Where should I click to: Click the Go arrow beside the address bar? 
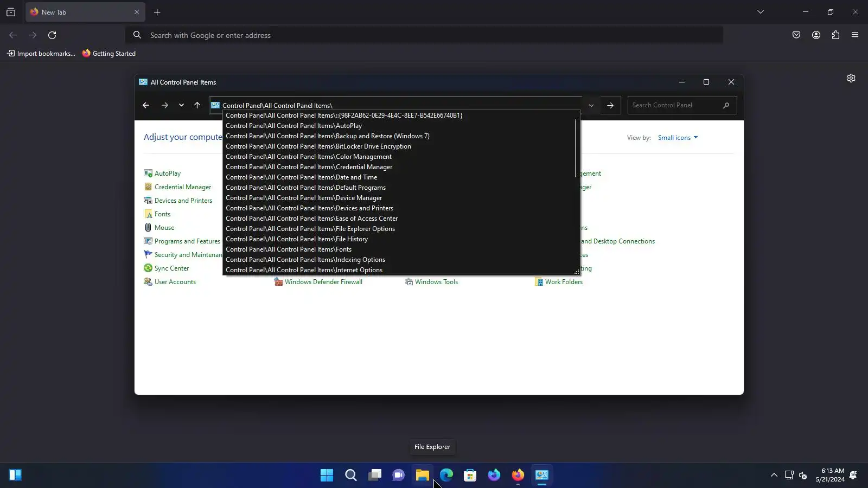[x=610, y=105]
